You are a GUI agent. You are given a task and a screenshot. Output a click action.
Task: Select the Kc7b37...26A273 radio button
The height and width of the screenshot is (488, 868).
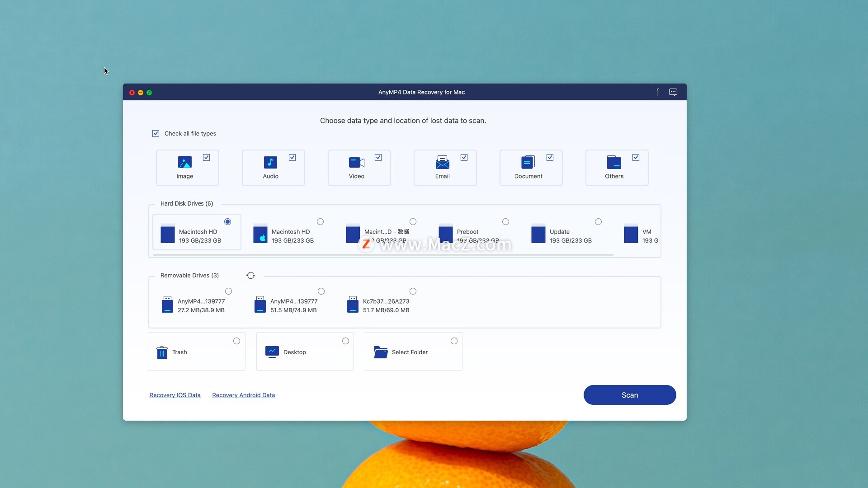[413, 291]
